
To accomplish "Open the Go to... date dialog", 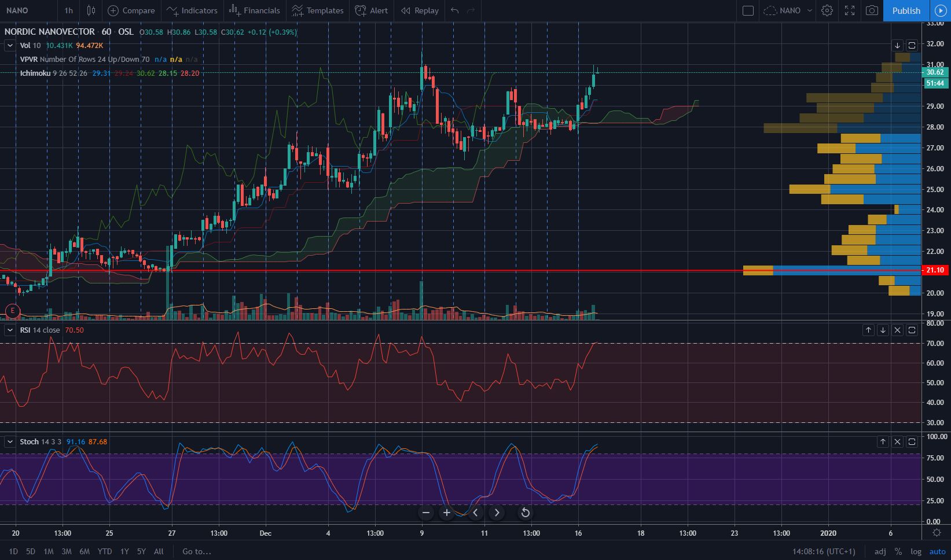I will (197, 551).
